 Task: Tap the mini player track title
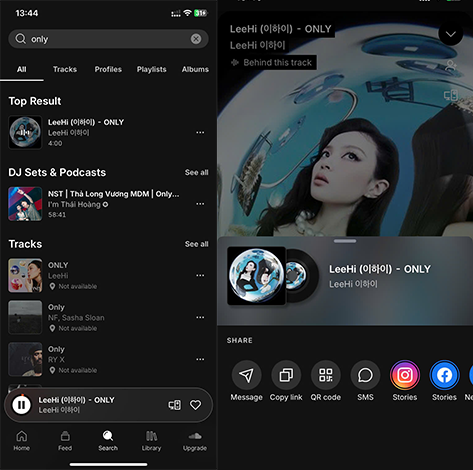[x=76, y=400]
